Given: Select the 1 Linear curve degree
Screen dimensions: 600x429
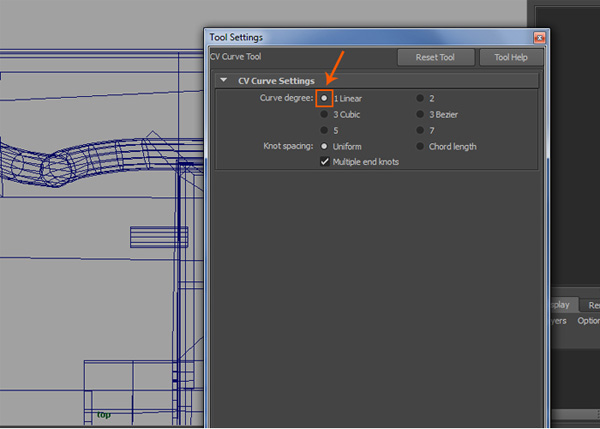Looking at the screenshot, I should point(325,99).
